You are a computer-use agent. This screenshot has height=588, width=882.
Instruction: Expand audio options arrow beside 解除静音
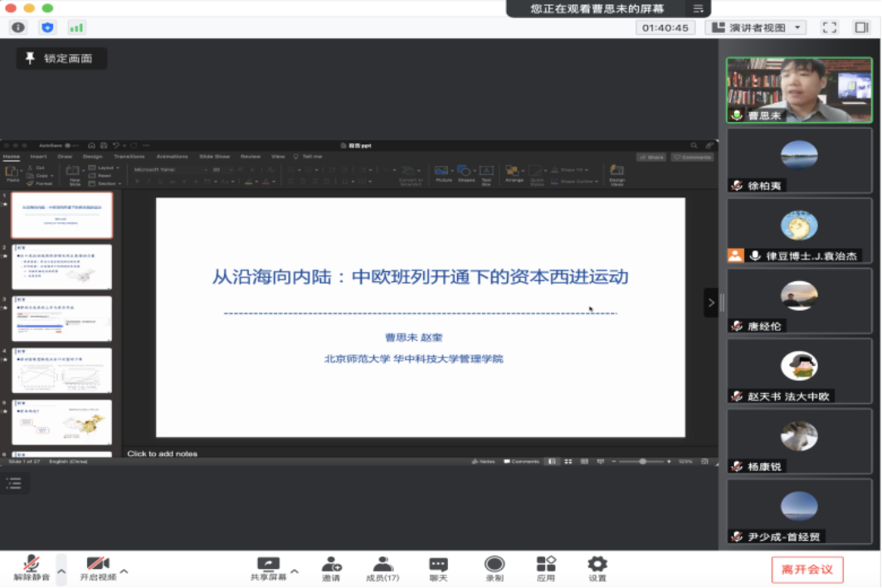click(x=61, y=571)
